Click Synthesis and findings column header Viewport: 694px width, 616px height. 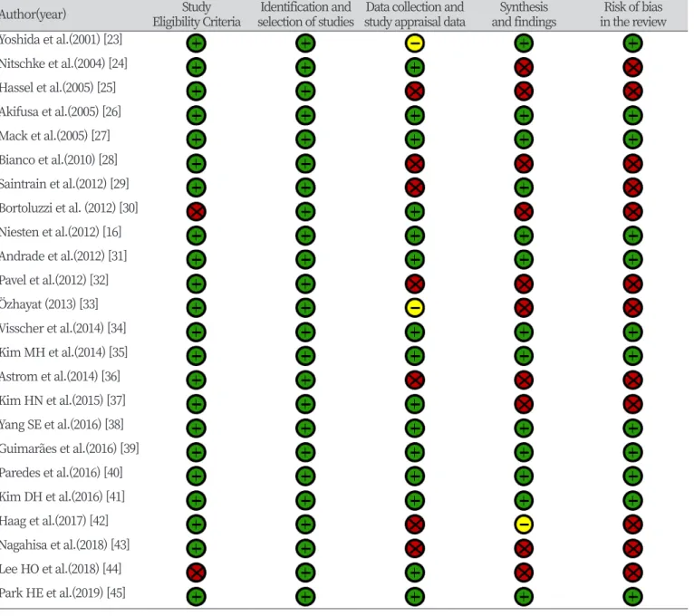[x=524, y=14]
